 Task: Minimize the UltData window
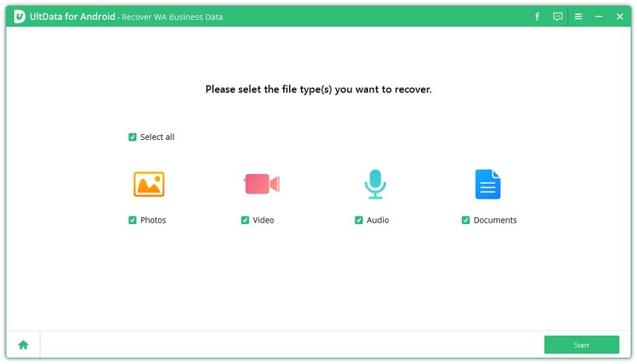[599, 16]
